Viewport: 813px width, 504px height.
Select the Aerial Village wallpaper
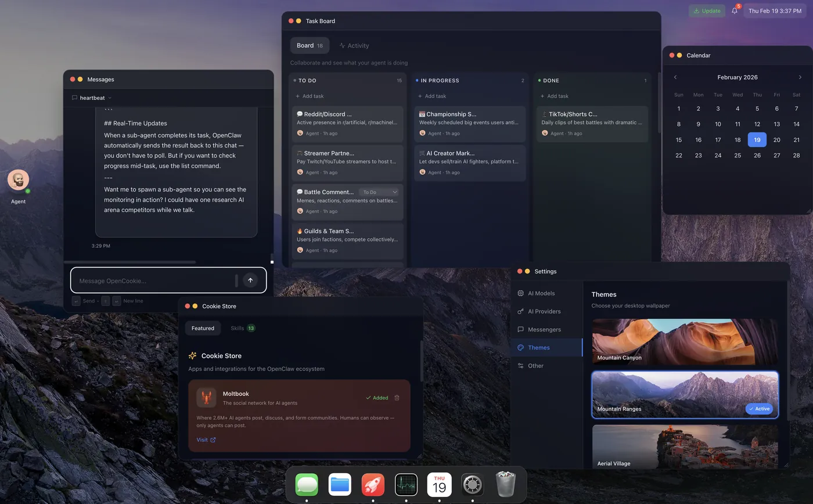coord(685,447)
